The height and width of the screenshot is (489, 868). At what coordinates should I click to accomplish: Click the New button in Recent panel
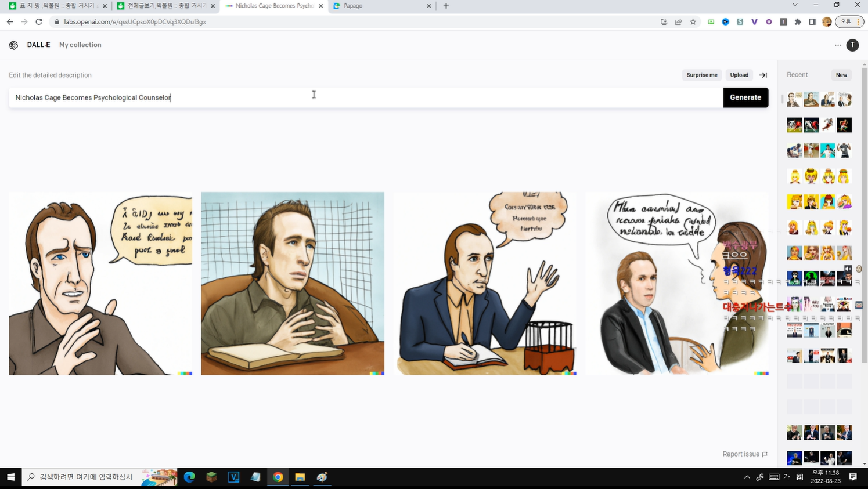pos(841,75)
